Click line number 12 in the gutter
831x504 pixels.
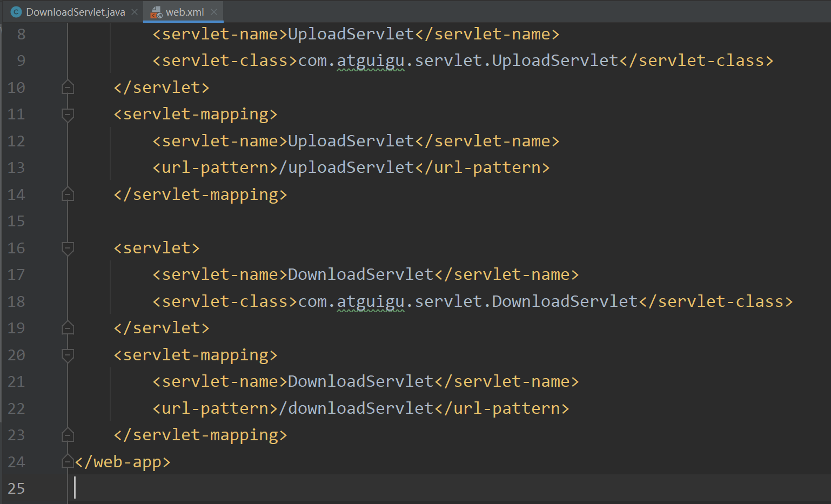point(16,141)
